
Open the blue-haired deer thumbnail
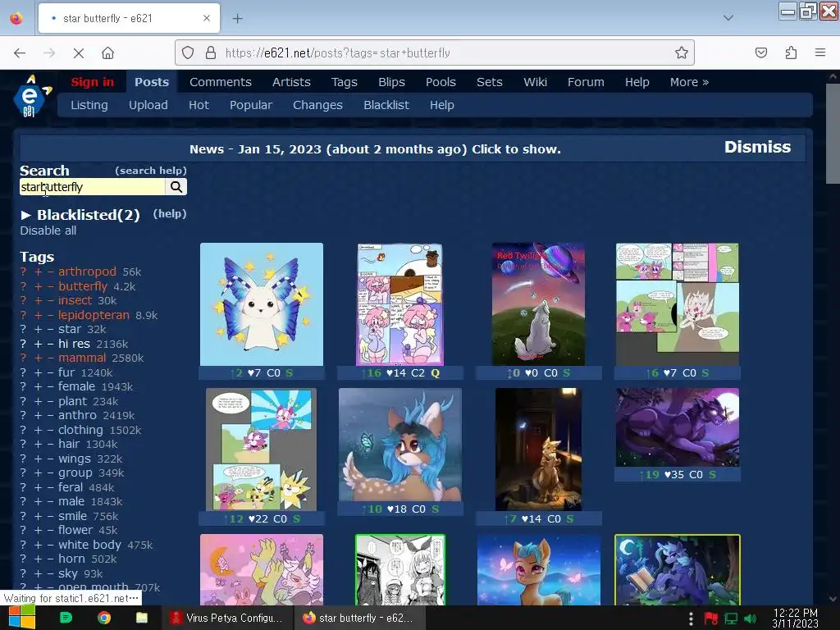point(399,445)
